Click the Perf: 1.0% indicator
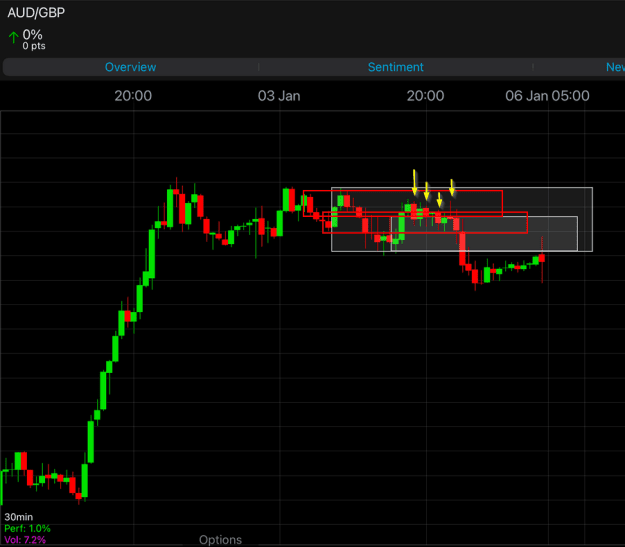Image resolution: width=625 pixels, height=547 pixels. tap(27, 529)
